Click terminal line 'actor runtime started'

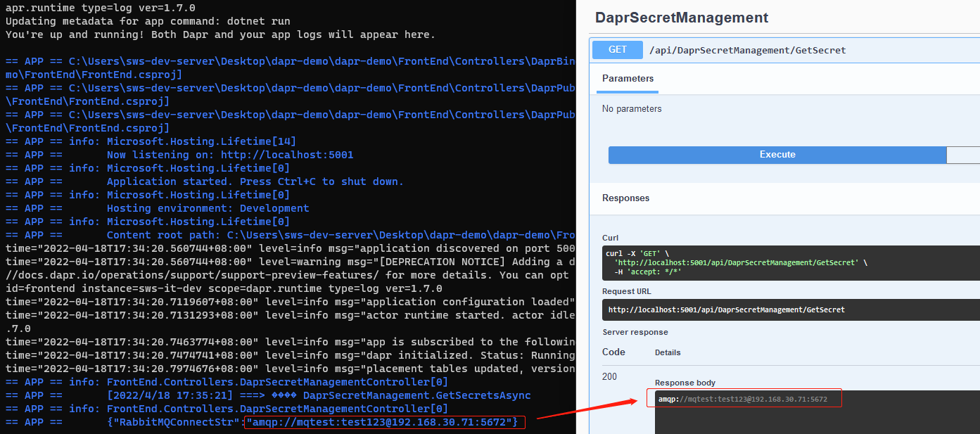pyautogui.click(x=291, y=315)
